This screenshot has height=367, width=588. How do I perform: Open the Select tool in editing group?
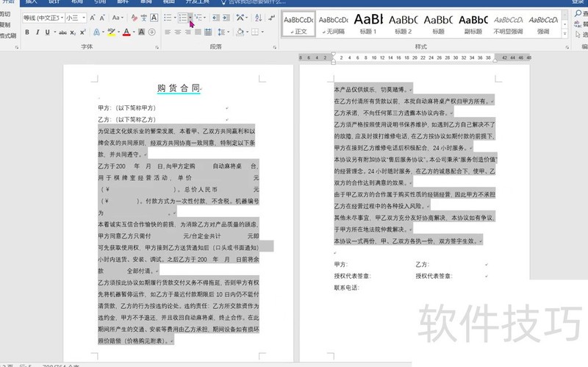[581, 35]
